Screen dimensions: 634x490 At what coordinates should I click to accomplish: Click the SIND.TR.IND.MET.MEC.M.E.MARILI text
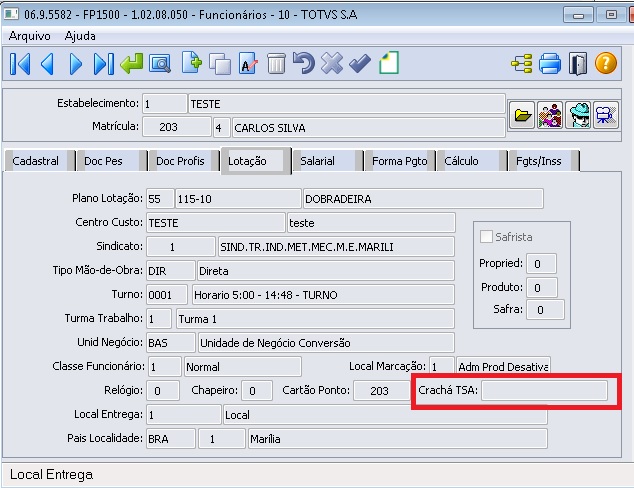coord(307,247)
